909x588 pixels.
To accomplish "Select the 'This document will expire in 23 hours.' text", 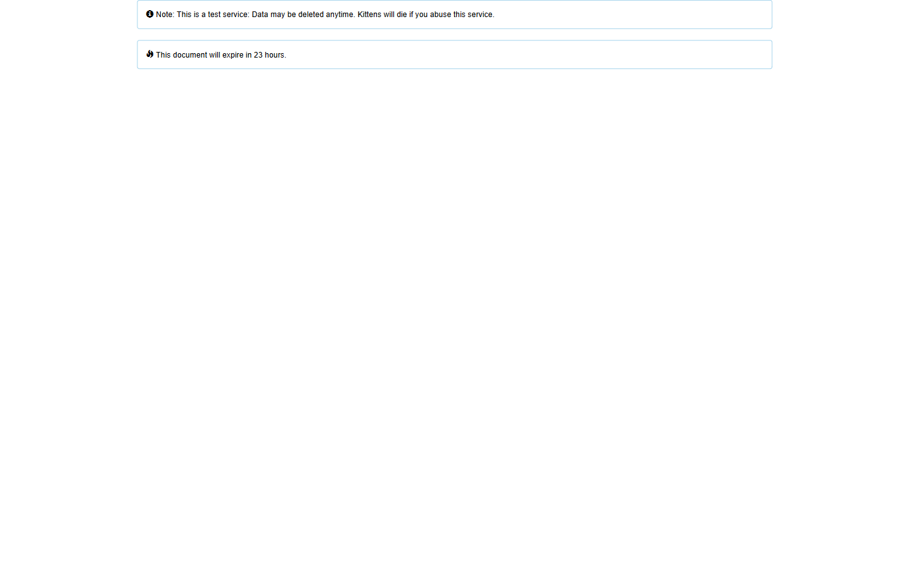I will click(221, 55).
